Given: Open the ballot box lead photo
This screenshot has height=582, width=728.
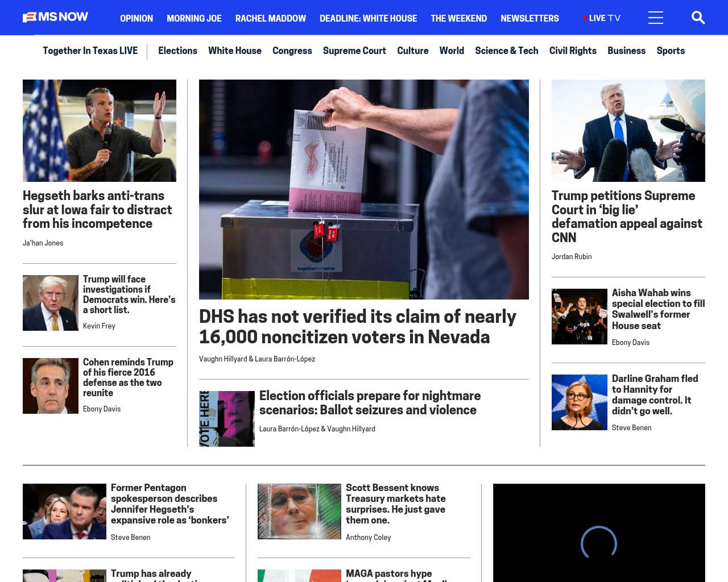Looking at the screenshot, I should click(364, 189).
